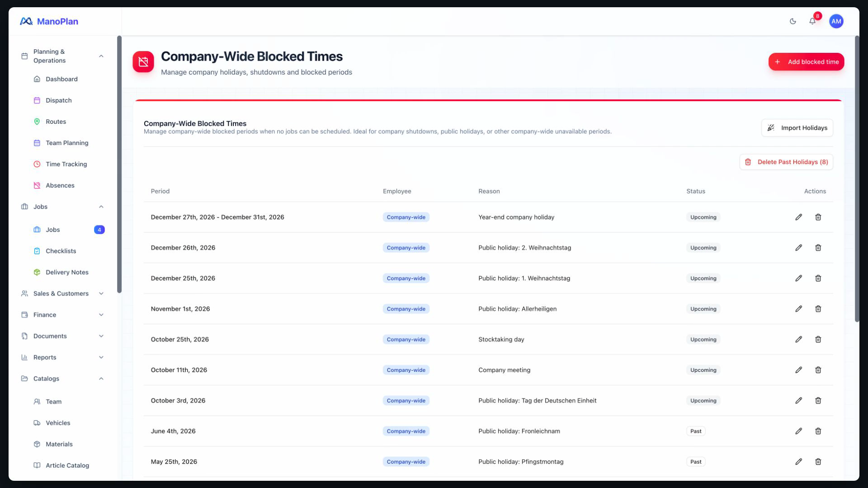Collapse the Jobs sidebar section

(62, 206)
